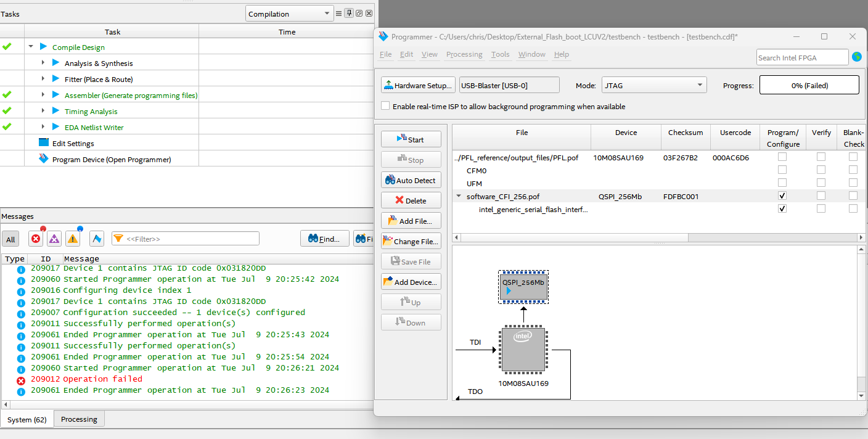
Task: Expand the Timing Analysis node
Action: (x=43, y=111)
